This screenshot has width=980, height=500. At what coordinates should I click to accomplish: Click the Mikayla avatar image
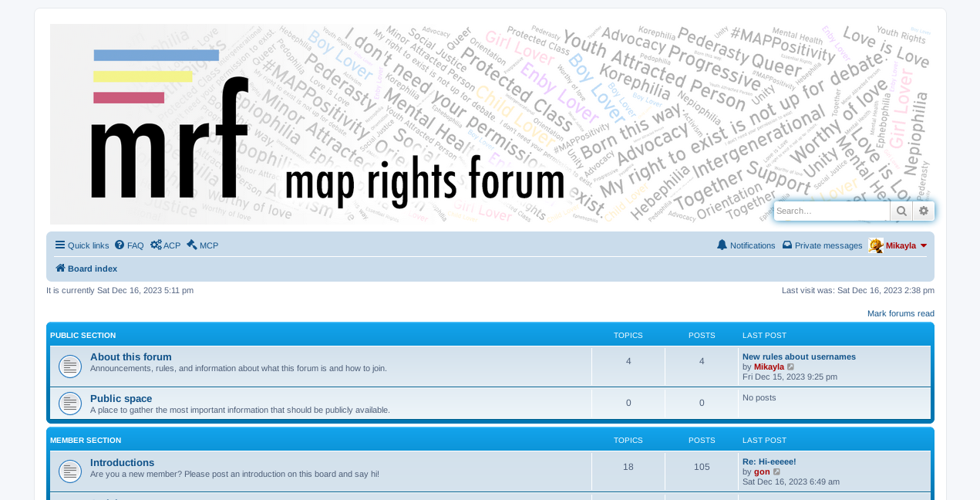point(876,245)
